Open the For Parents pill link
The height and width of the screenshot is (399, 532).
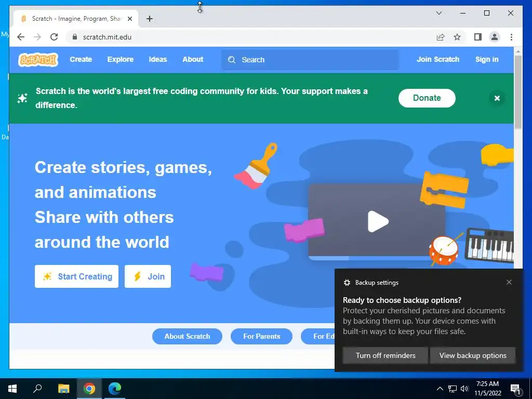click(x=261, y=336)
